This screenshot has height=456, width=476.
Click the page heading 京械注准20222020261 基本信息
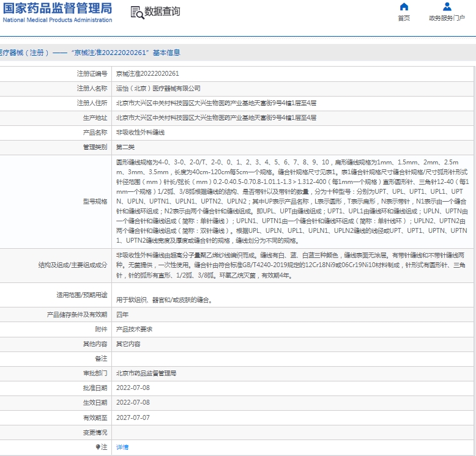125,53
